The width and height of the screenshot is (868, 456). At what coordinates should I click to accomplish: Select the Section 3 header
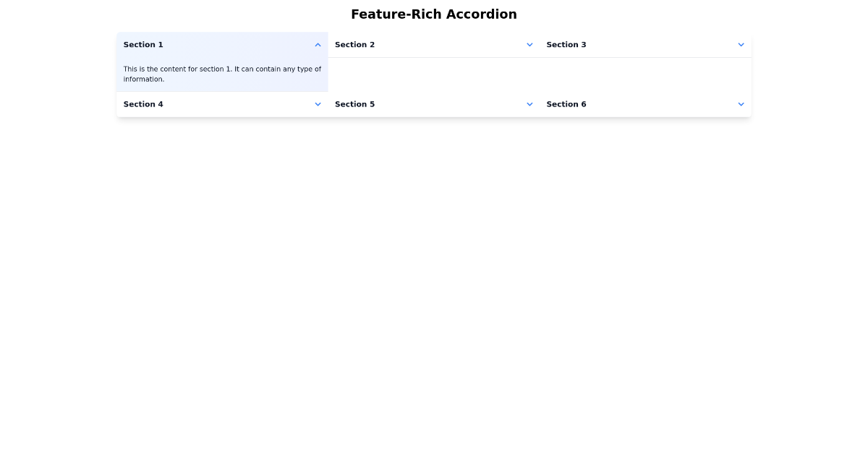(566, 44)
